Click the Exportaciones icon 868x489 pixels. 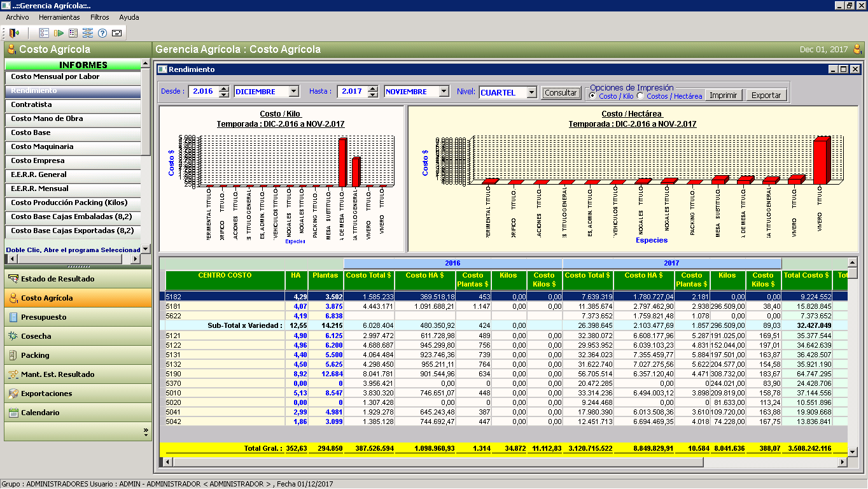[x=13, y=393]
